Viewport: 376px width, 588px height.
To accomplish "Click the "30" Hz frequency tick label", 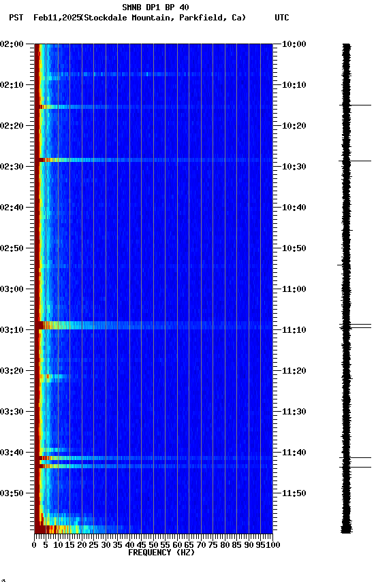I will (x=106, y=545).
